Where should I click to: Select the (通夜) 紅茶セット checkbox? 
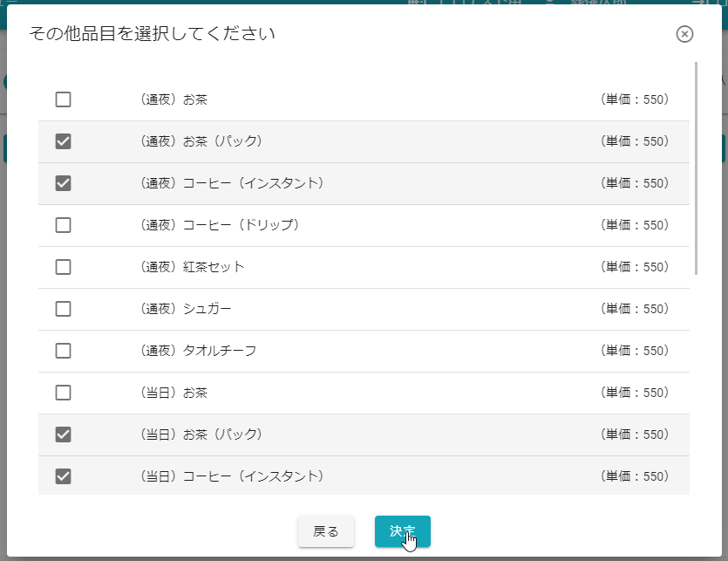tap(63, 267)
